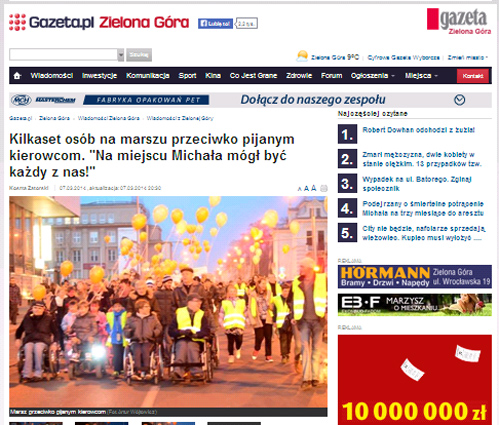The width and height of the screenshot is (499, 425).
Task: Click the Fabryka Opakowań PET banner
Action: (146, 100)
